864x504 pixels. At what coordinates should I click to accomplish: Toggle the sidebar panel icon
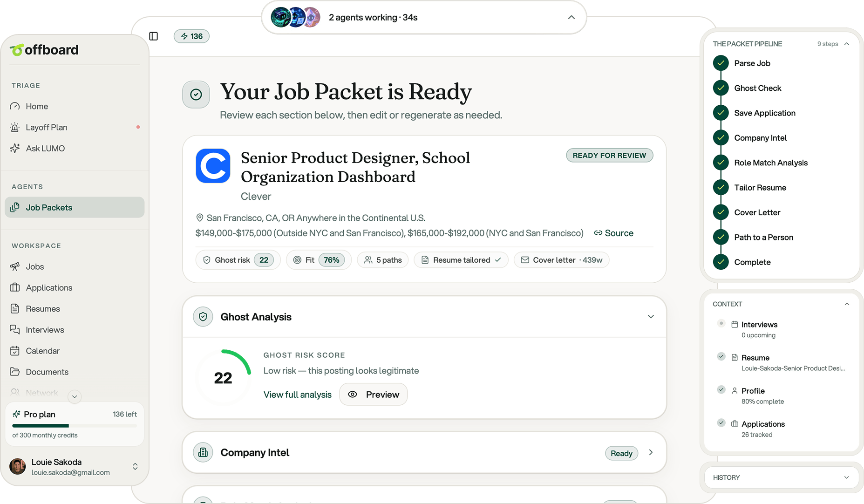(153, 36)
